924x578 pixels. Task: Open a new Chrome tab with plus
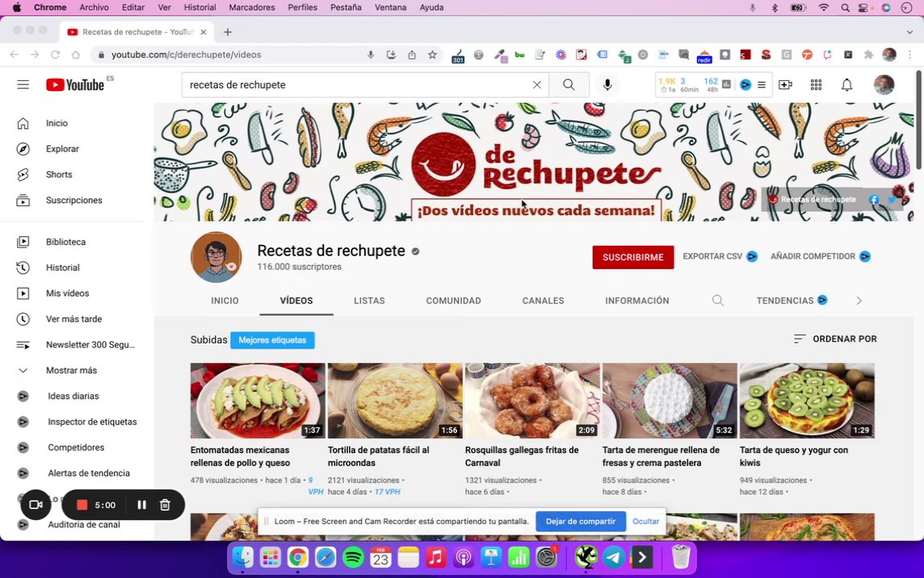coord(228,32)
